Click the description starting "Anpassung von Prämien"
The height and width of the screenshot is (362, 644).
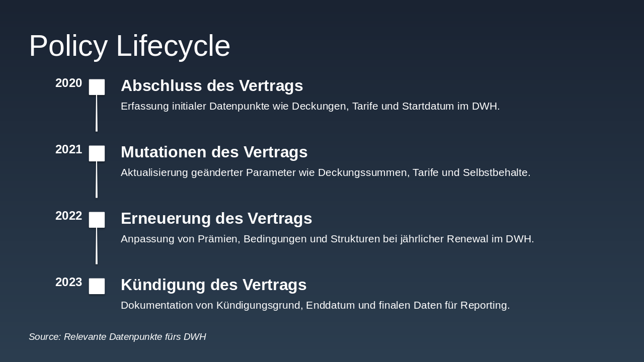[327, 239]
